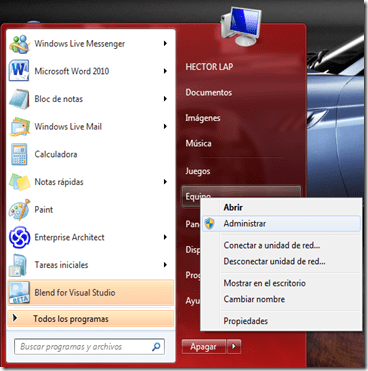368x371 pixels.
Task: Focus the Buscar programas y archivos field
Action: click(x=89, y=347)
